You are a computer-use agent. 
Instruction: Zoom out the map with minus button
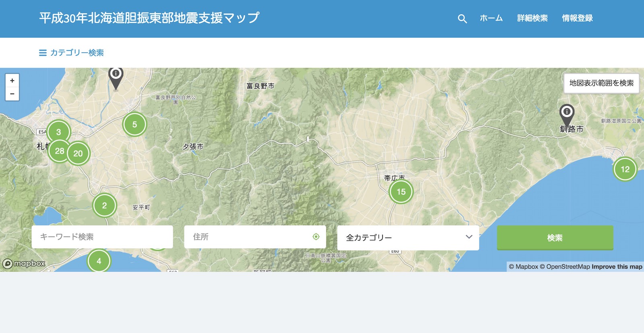12,94
